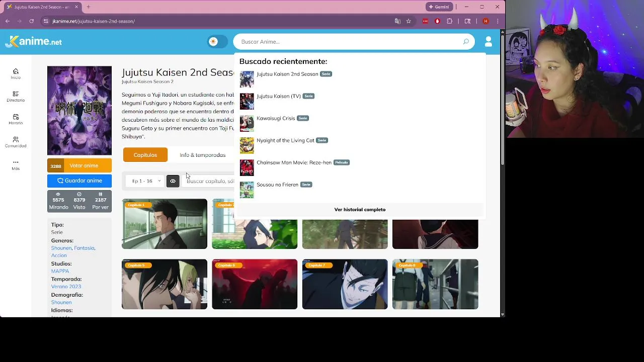Click the translate page icon
Screen dimensions: 644x362
pyautogui.click(x=397, y=21)
